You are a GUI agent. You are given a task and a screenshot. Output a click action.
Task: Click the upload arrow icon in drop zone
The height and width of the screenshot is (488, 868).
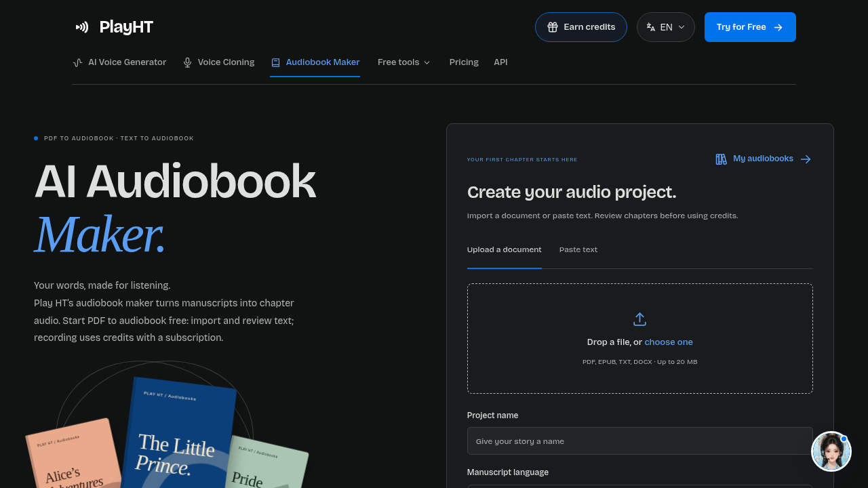point(639,319)
